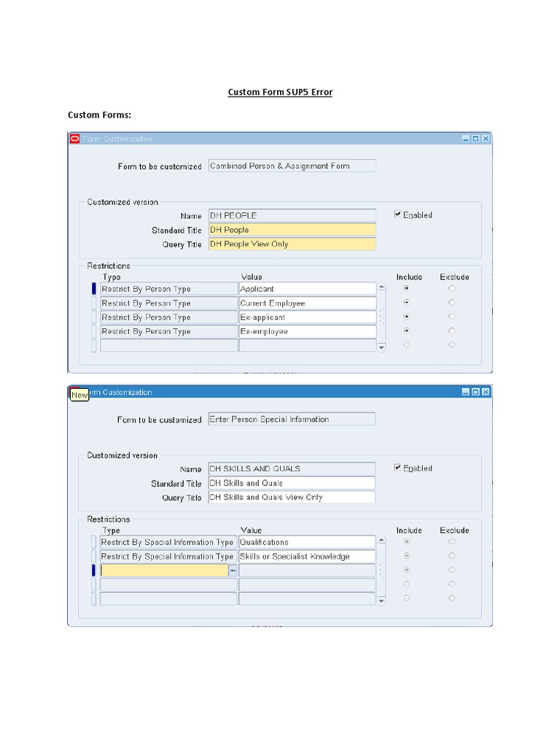Select record indicator for the Ex-employee row
Image resolution: width=560 pixels, height=747 pixels.
pyautogui.click(x=94, y=331)
